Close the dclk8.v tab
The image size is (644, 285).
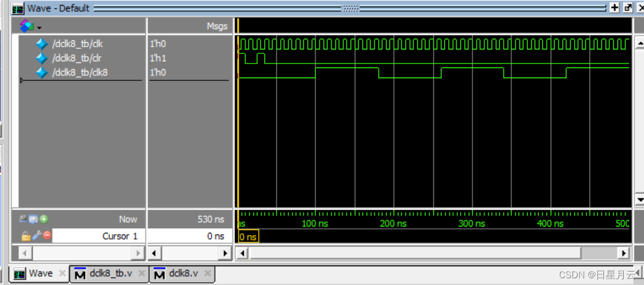coord(207,273)
